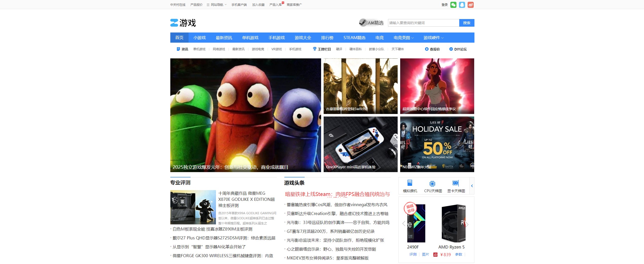Click inside the keyword search input box

pos(423,23)
